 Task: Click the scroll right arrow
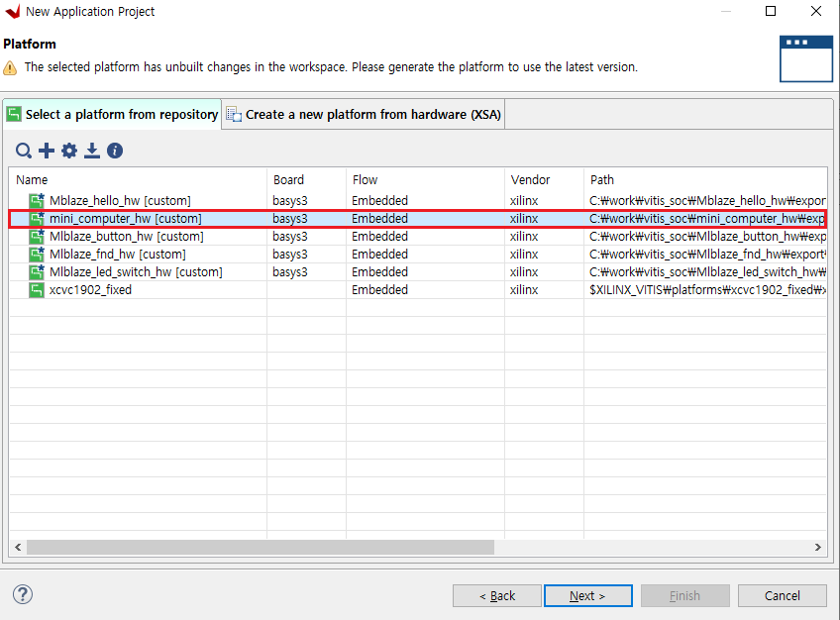pos(818,547)
